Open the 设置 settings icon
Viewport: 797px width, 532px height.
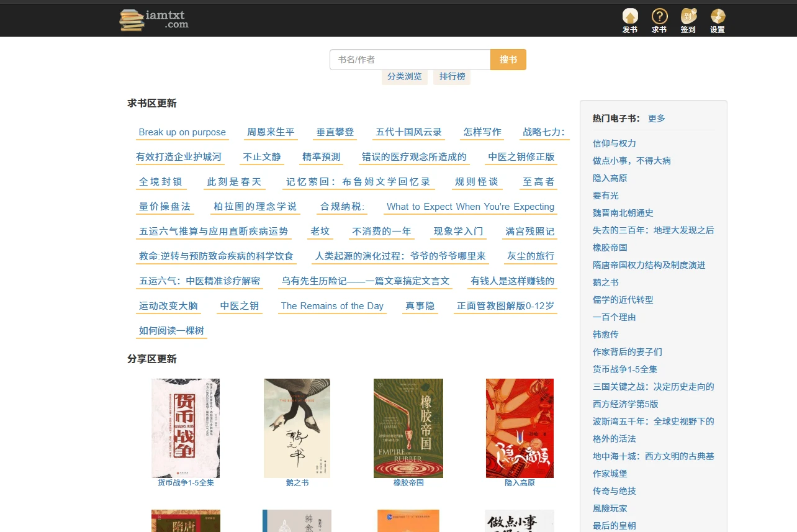coord(718,17)
